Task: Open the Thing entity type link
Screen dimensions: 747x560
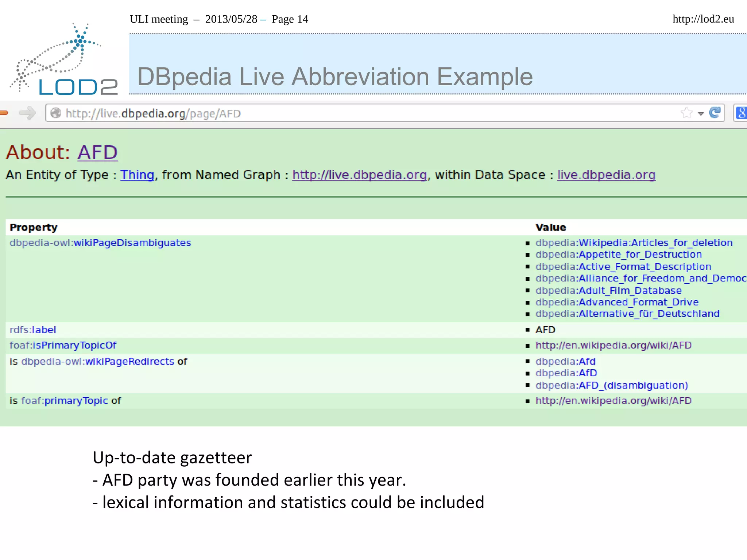Action: 137,175
